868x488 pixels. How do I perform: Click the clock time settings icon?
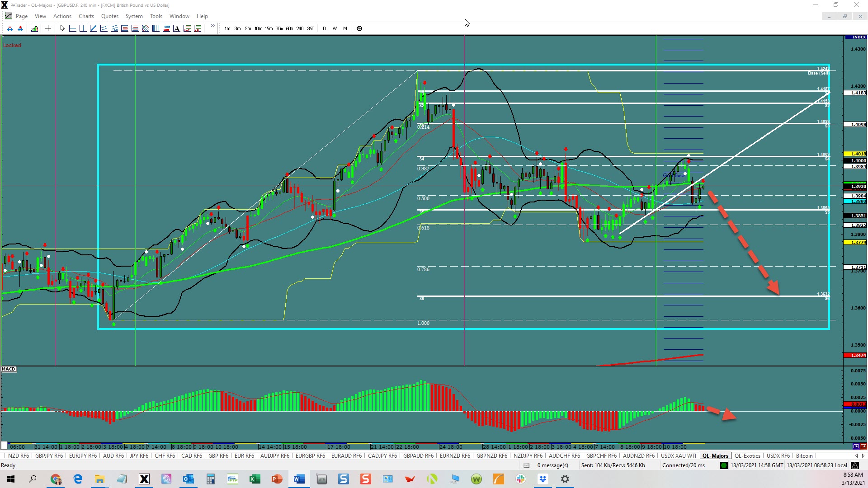pyautogui.click(x=359, y=28)
